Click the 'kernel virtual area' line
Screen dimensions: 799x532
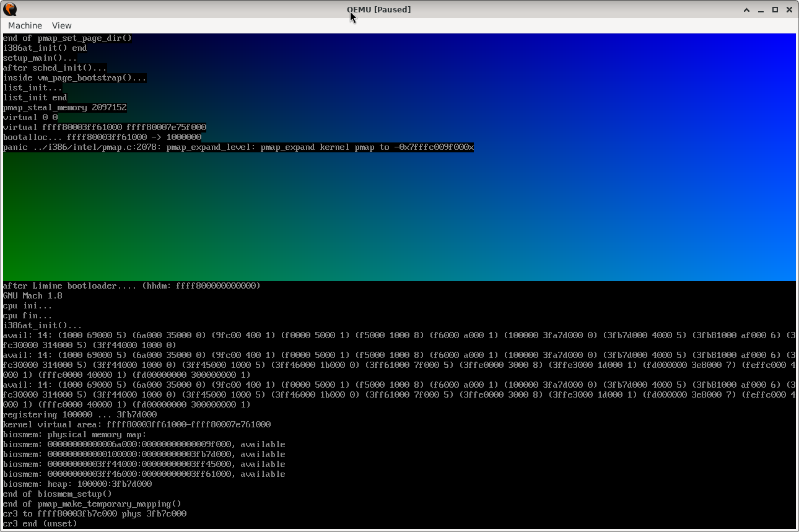pyautogui.click(x=137, y=424)
